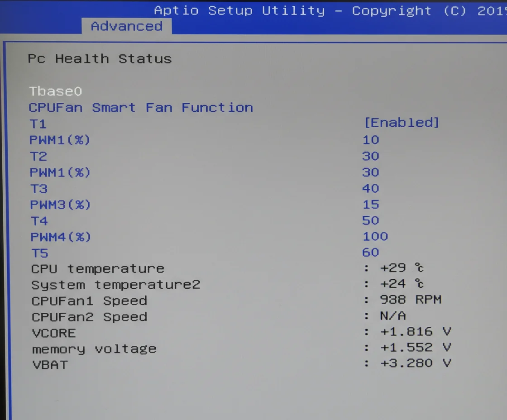Select the T4 temperature setting
Image resolution: width=507 pixels, height=420 pixels.
pos(39,221)
